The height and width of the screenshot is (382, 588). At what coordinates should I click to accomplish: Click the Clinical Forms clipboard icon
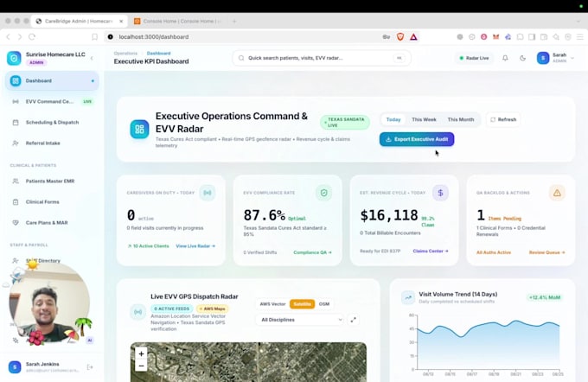click(16, 202)
